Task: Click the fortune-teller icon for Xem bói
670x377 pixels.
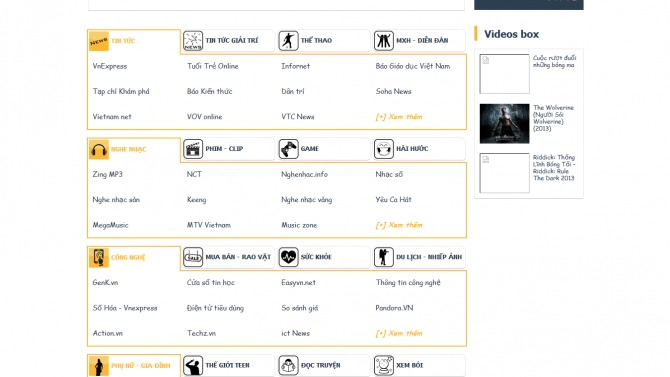Action: point(384,365)
